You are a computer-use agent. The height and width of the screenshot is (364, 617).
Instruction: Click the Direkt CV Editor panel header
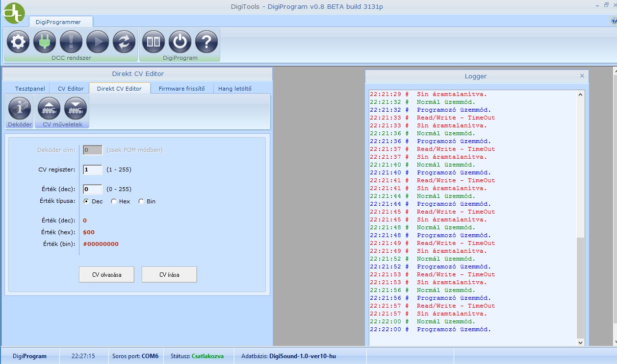point(138,73)
